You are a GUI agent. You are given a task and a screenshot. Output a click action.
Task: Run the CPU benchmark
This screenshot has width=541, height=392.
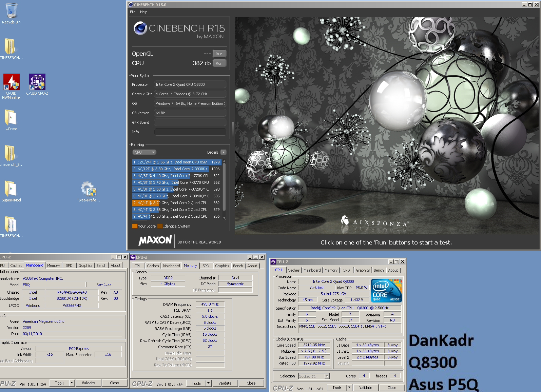219,63
